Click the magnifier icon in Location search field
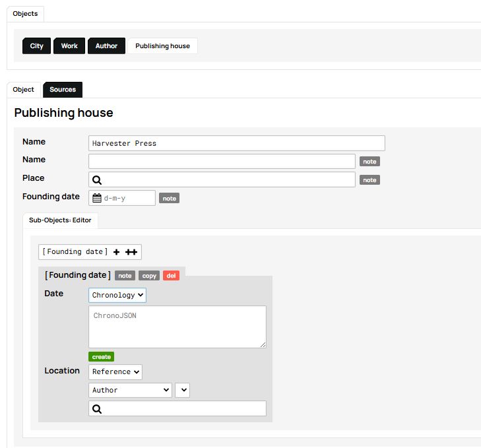The height and width of the screenshot is (448, 481). coord(97,409)
